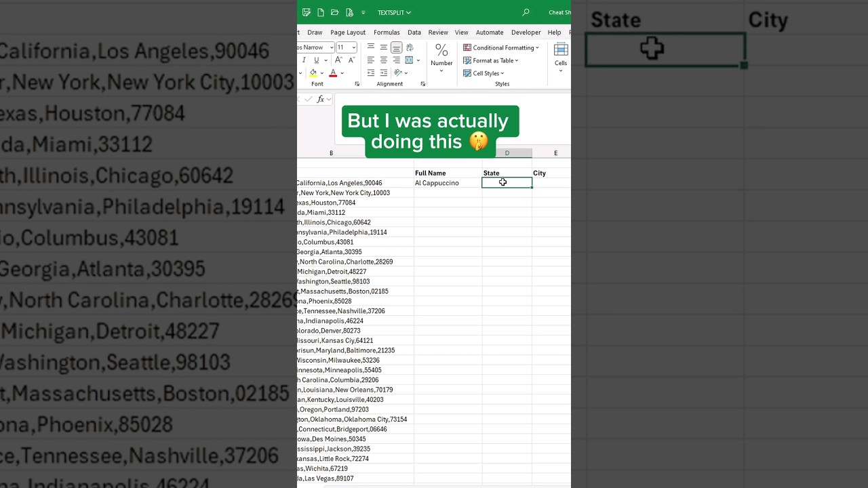The height and width of the screenshot is (488, 868).
Task: Click the Enter checkmark in the formula bar
Action: (309, 99)
